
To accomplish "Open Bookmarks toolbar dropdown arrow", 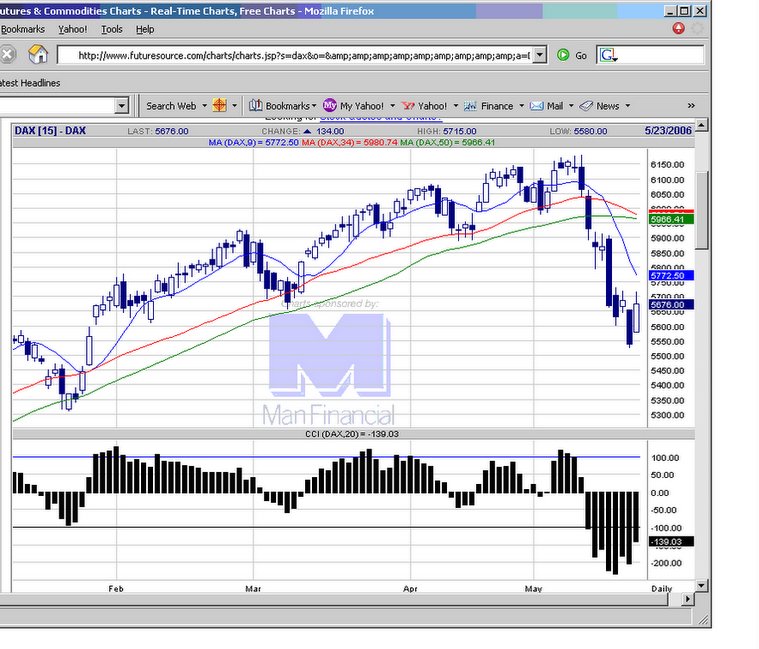I will tap(314, 106).
